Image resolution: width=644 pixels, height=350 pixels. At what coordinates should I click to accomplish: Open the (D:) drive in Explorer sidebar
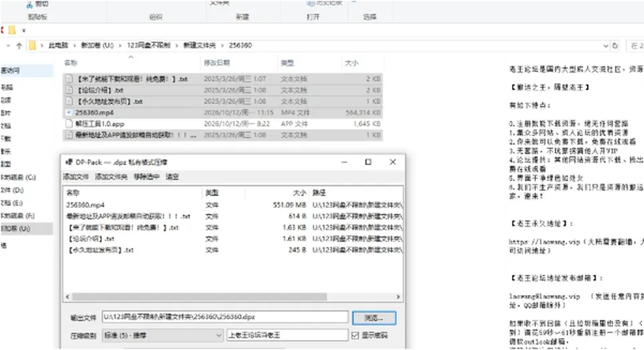click(x=13, y=190)
